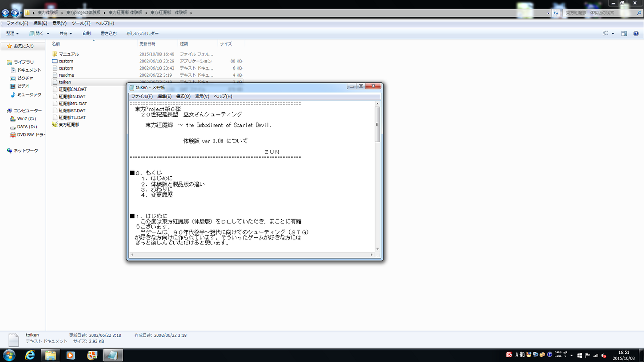Open Explorer's 編集(E) menu
The height and width of the screenshot is (362, 644).
point(40,23)
